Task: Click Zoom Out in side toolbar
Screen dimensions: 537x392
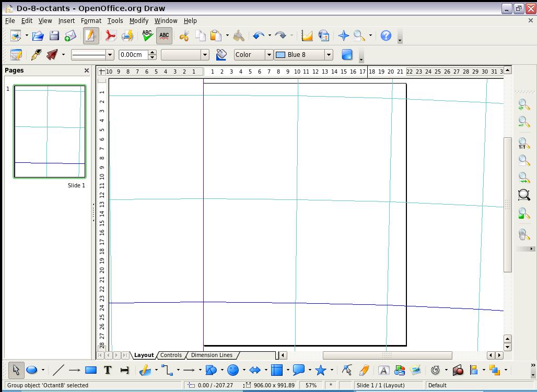Action: coord(524,122)
